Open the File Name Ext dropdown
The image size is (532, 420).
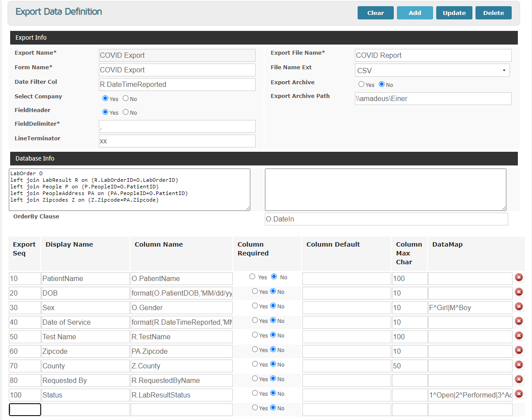(x=432, y=70)
